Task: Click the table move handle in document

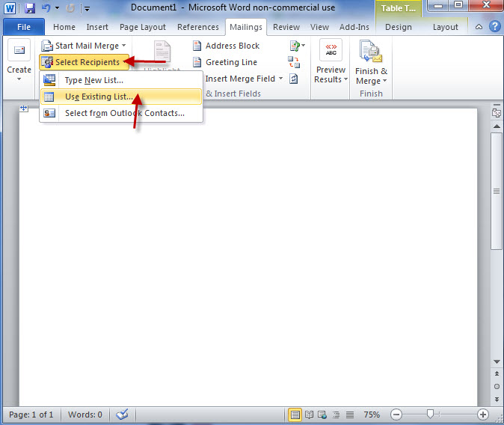Action: [x=24, y=108]
